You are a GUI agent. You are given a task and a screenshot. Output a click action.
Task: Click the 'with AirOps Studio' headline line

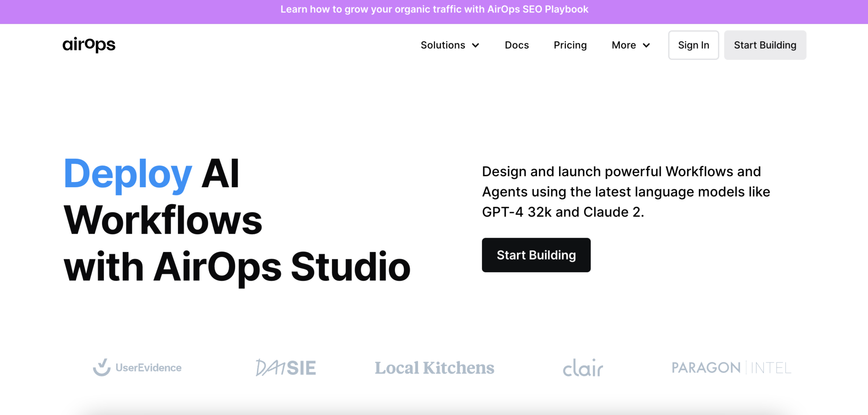point(237,267)
